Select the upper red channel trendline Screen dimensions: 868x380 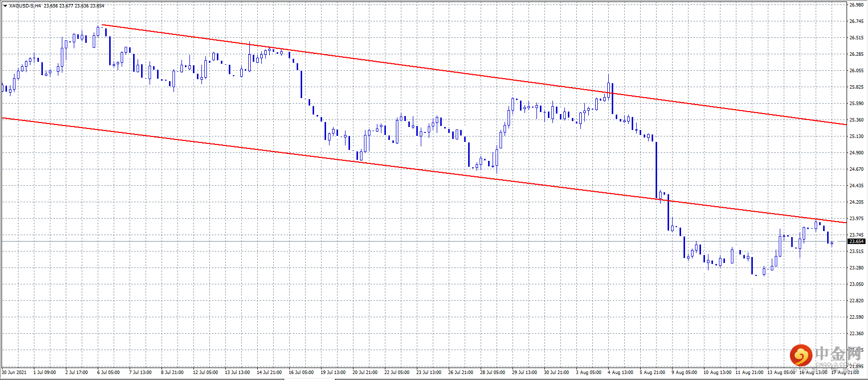474,75
